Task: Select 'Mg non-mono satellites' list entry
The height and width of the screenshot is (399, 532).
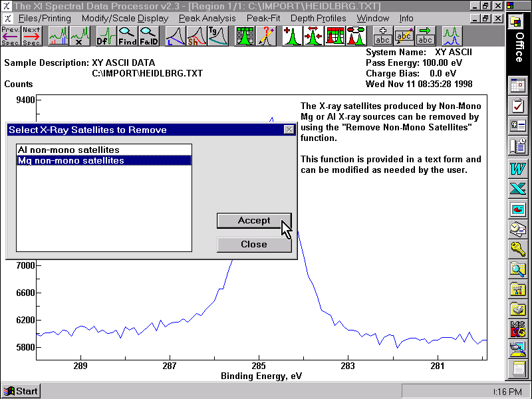Action: (x=70, y=160)
